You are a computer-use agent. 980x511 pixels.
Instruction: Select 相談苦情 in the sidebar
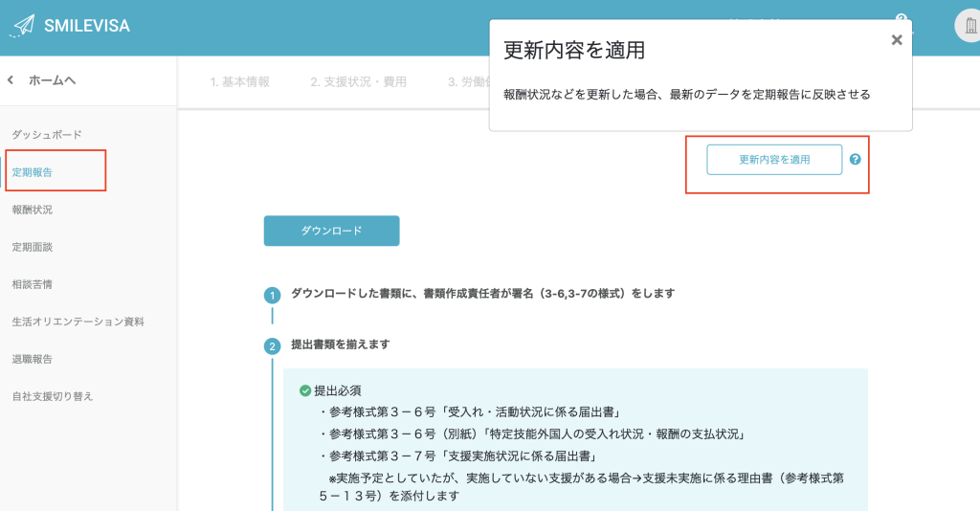[32, 284]
